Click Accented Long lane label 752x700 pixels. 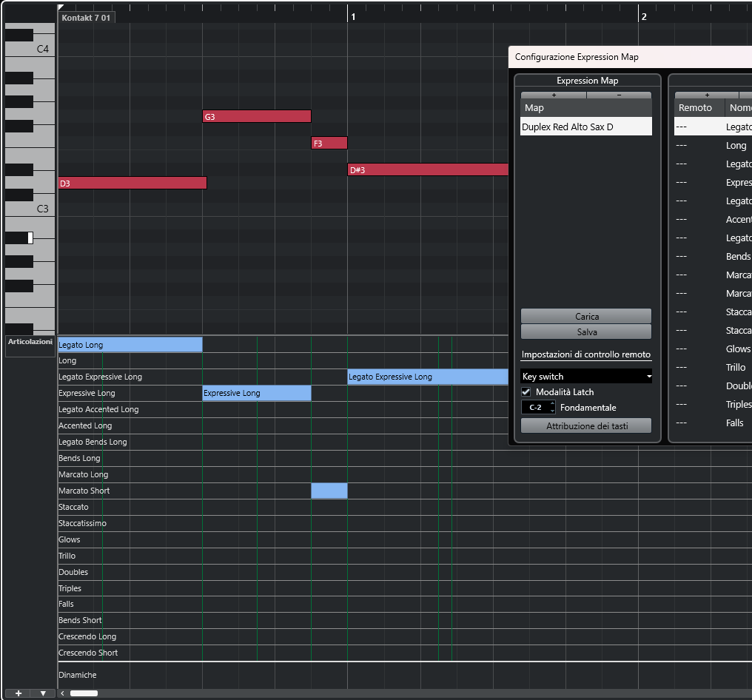[85, 425]
